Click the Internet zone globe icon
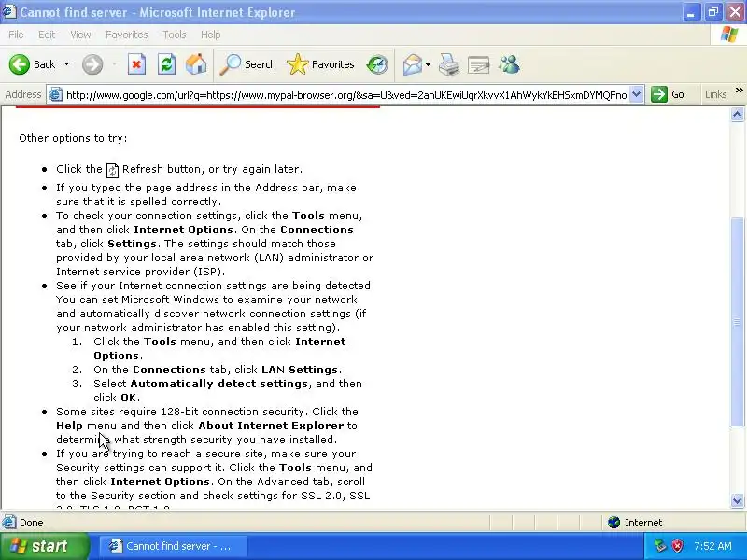The image size is (747, 560). point(614,523)
